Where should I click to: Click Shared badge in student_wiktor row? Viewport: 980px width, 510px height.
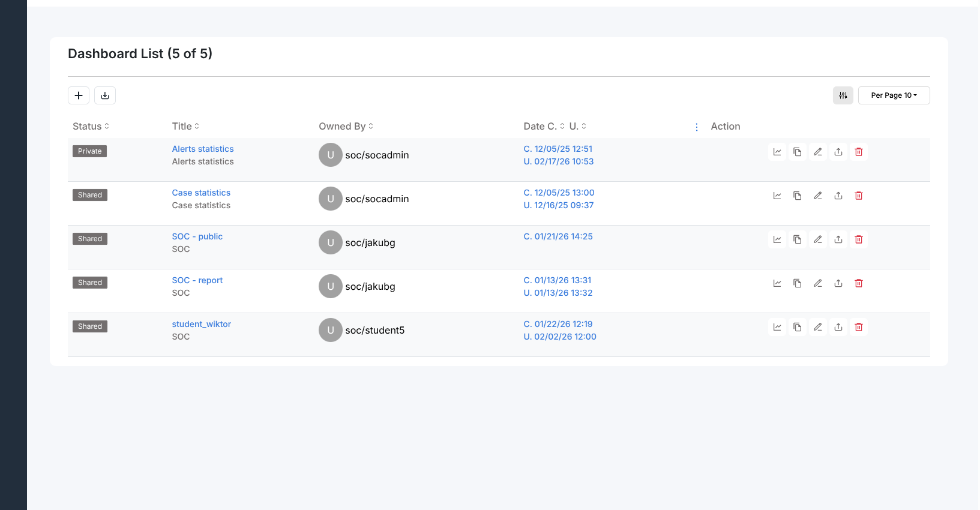tap(90, 326)
